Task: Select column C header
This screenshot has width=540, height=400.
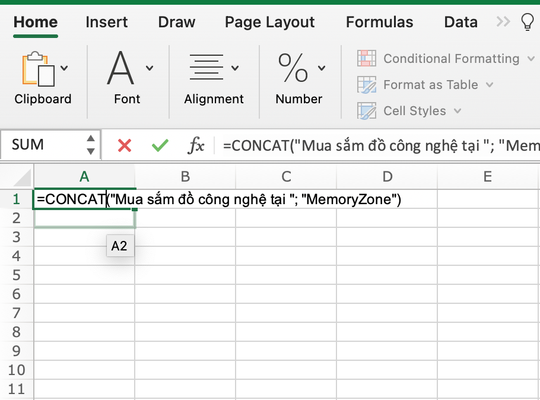Action: click(286, 177)
